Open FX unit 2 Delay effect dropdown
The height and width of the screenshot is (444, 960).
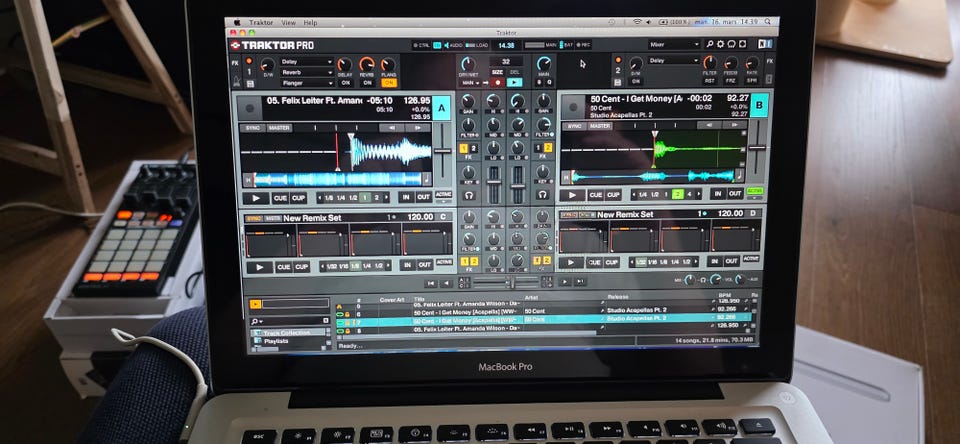coord(673,60)
